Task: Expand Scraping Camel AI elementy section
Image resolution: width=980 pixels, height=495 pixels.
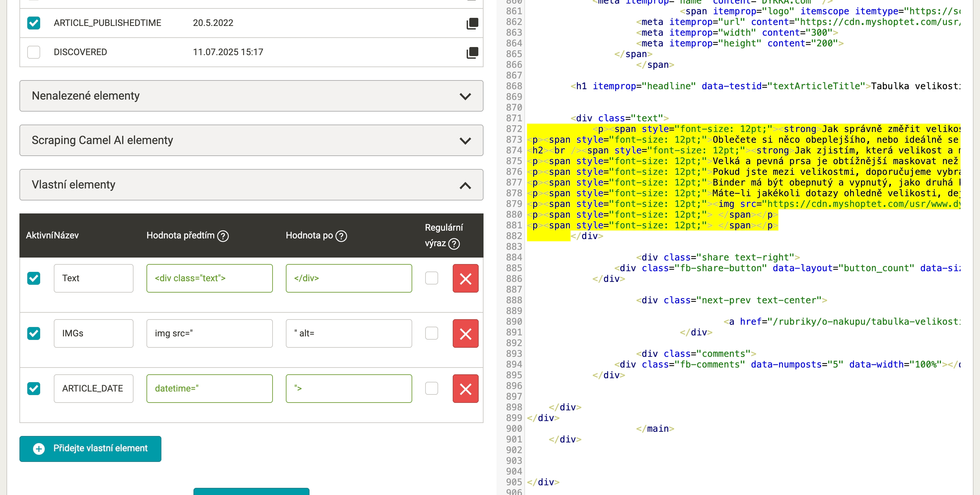Action: (251, 140)
